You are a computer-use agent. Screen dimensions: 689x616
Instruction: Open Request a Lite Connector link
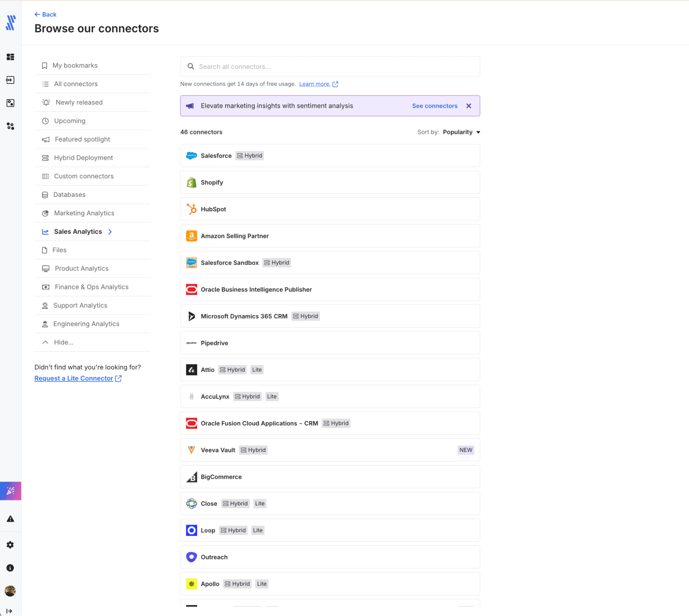74,378
